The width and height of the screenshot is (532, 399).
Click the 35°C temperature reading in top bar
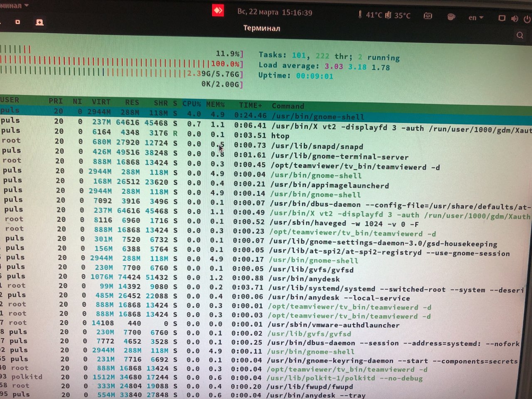tap(398, 15)
